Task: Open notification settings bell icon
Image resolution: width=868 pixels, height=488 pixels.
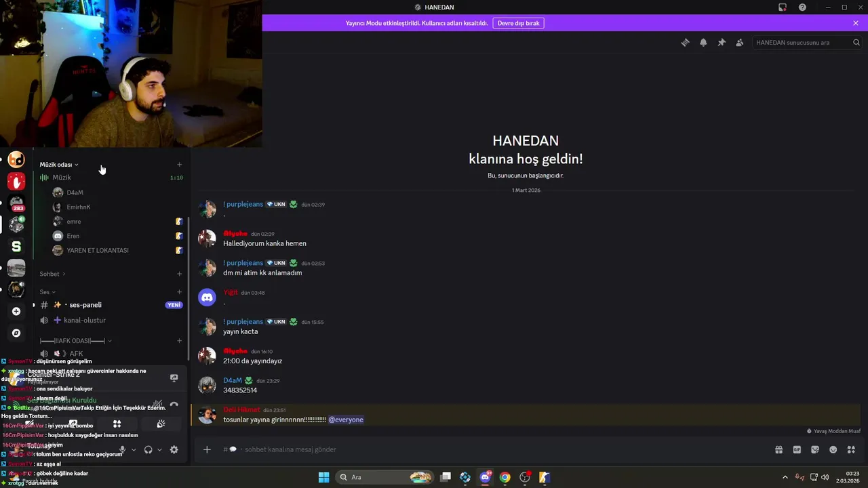Action: click(x=703, y=42)
